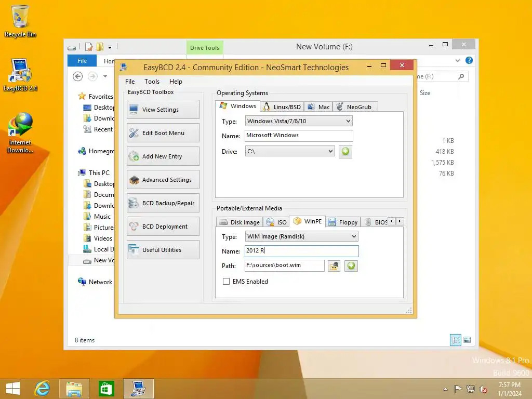Open EasyBCD Tools menu
This screenshot has height=399, width=532.
[152, 82]
